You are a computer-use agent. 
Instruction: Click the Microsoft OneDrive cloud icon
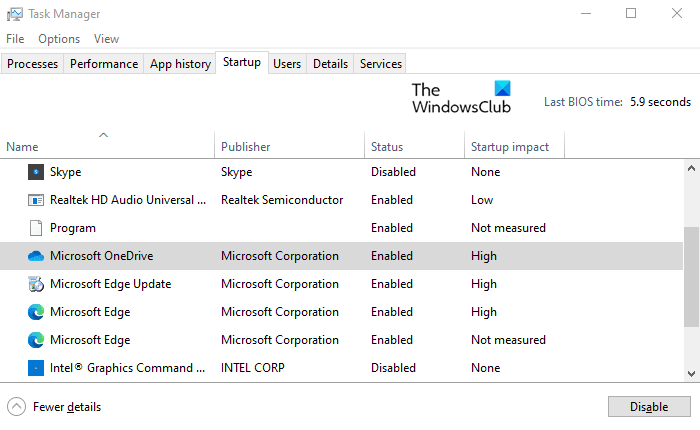[36, 256]
